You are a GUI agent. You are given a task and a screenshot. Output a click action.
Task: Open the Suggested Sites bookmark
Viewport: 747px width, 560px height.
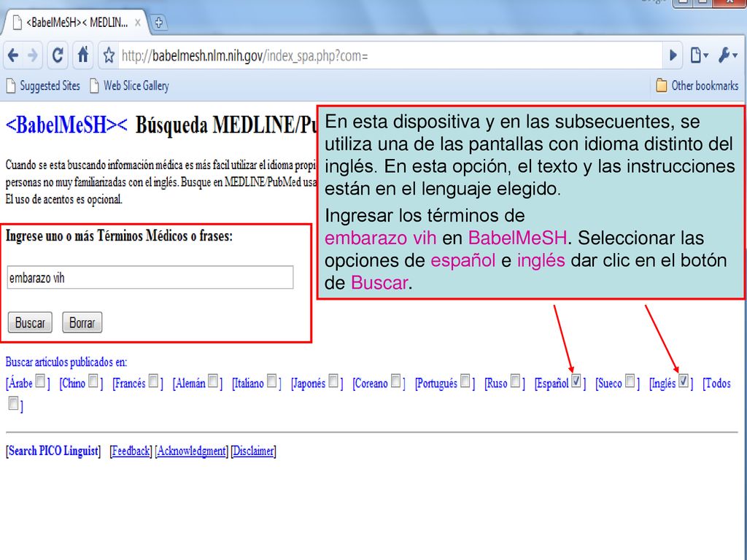(43, 86)
